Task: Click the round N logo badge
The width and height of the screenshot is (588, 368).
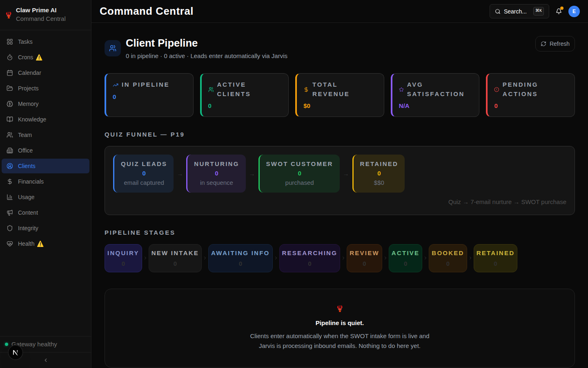Action: pos(16,352)
